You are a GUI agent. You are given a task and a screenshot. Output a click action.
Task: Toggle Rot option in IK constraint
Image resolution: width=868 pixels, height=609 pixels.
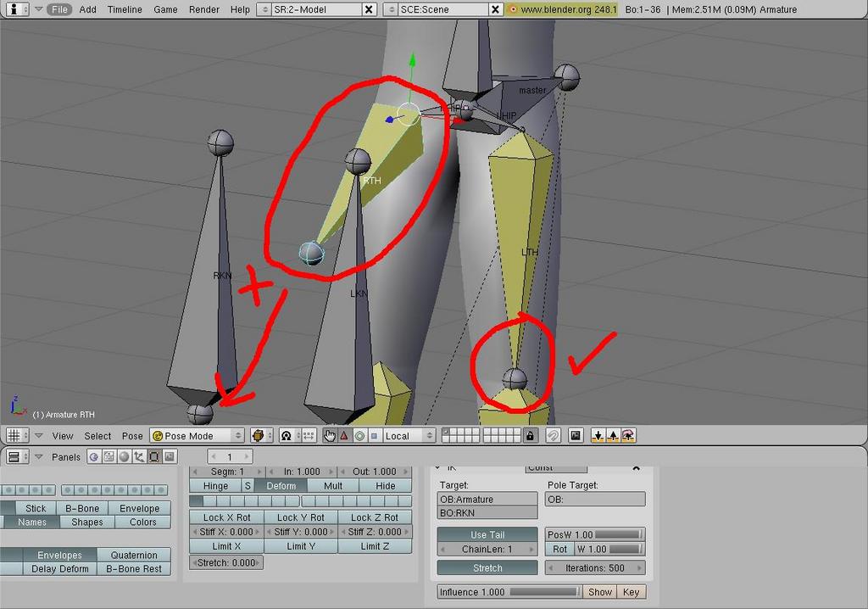point(559,549)
